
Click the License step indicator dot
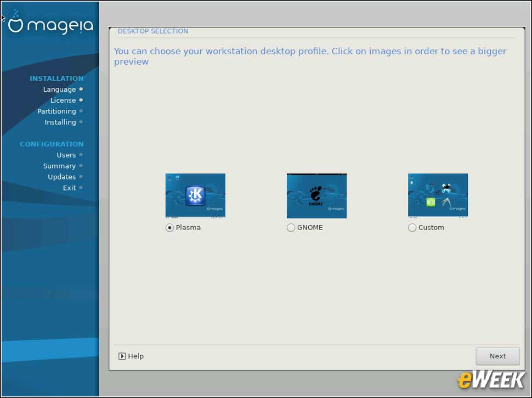pos(81,100)
